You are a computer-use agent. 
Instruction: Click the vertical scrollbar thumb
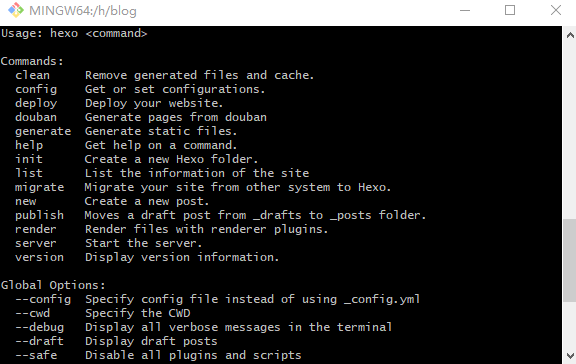point(570,260)
